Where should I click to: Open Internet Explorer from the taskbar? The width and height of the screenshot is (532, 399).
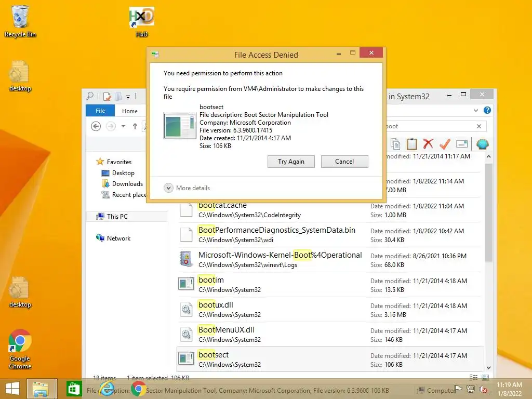[x=108, y=389]
